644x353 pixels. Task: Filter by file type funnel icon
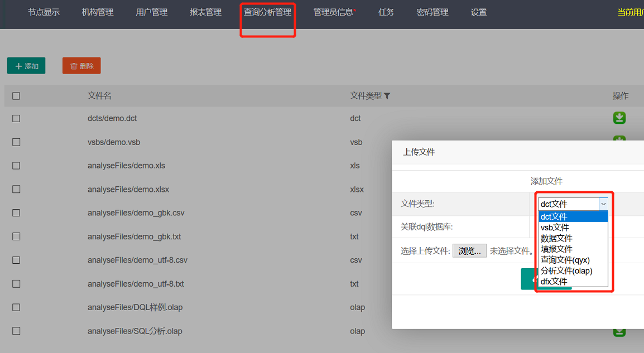pyautogui.click(x=387, y=96)
